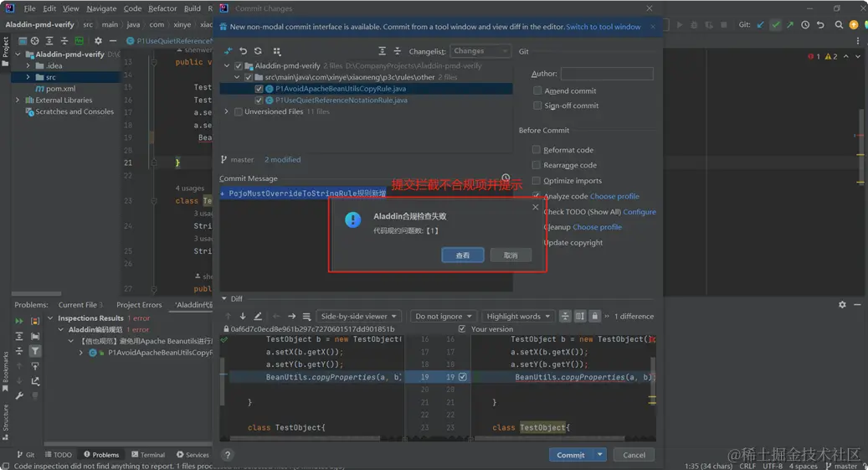Go to next file arrow in Diff

pyautogui.click(x=292, y=316)
